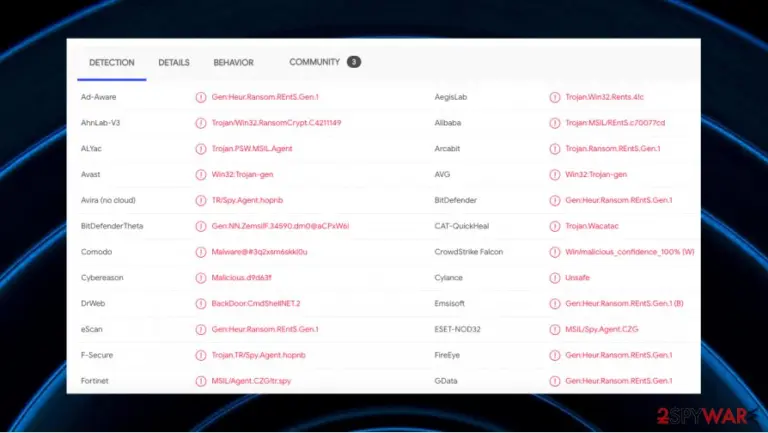Image resolution: width=768 pixels, height=433 pixels.
Task: Click the alert icon in BitDefender row
Action: 554,200
